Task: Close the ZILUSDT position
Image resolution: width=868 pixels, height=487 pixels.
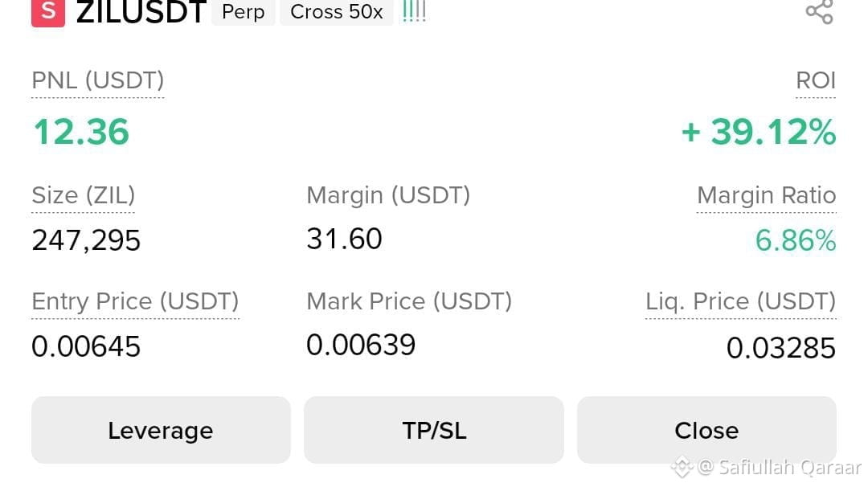Action: [x=706, y=430]
